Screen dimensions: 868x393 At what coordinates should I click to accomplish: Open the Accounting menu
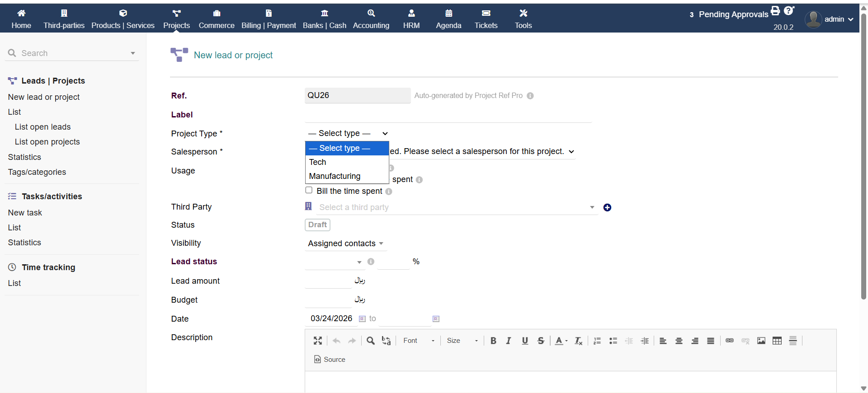tap(371, 19)
